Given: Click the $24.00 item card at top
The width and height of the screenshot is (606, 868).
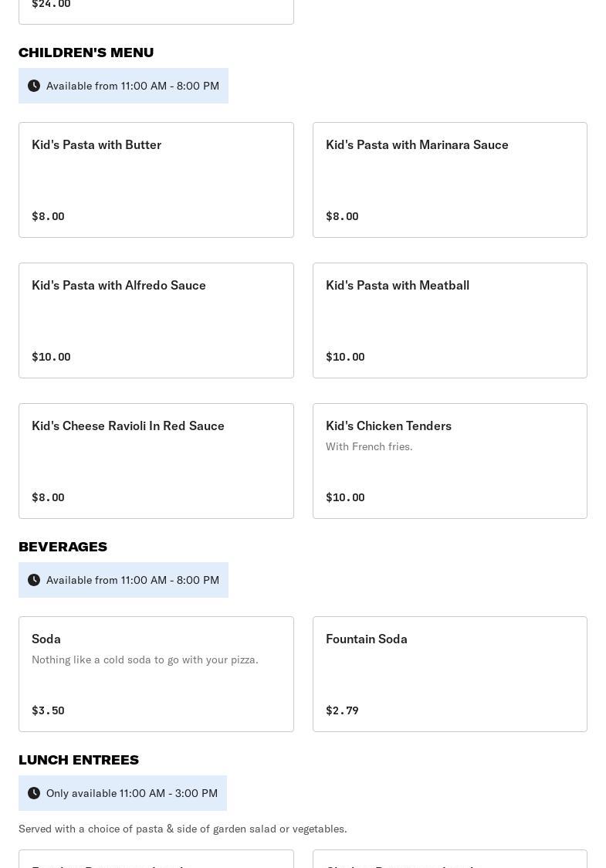Looking at the screenshot, I should (x=156, y=11).
